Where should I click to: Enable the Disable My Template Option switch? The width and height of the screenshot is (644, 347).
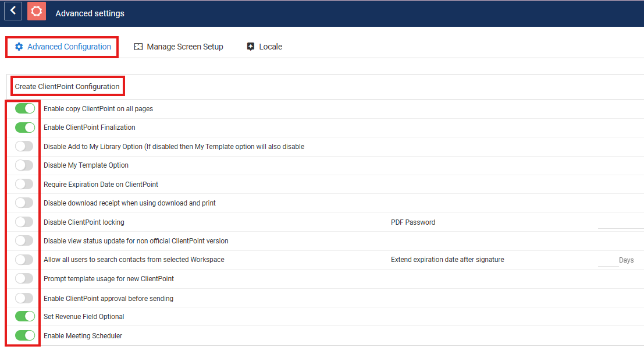(24, 165)
